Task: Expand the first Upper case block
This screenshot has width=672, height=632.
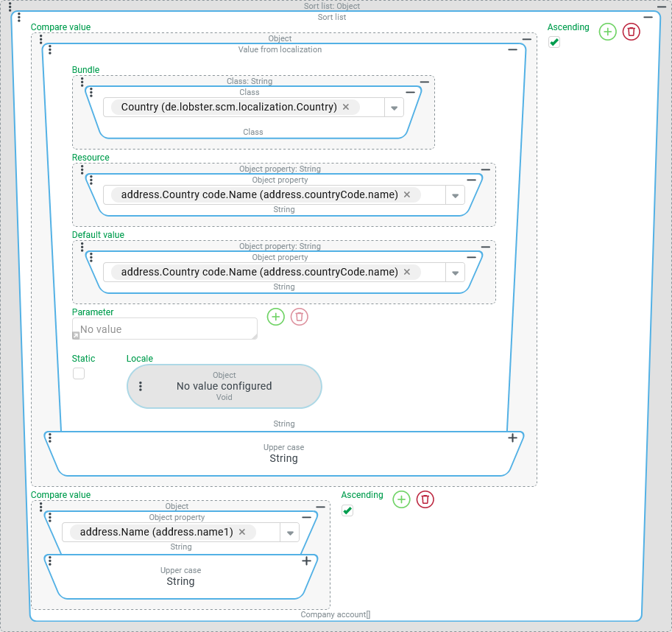Action: pos(513,438)
